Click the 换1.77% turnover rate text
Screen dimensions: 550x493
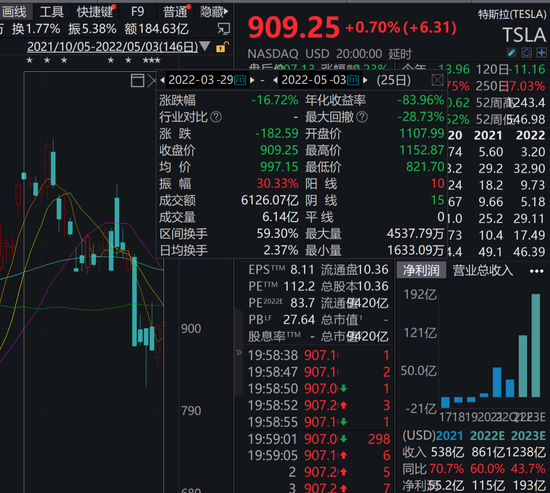click(x=36, y=29)
